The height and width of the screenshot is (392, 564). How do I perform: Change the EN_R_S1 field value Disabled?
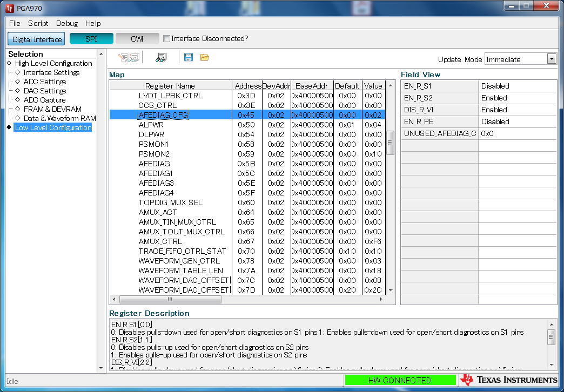[x=518, y=86]
